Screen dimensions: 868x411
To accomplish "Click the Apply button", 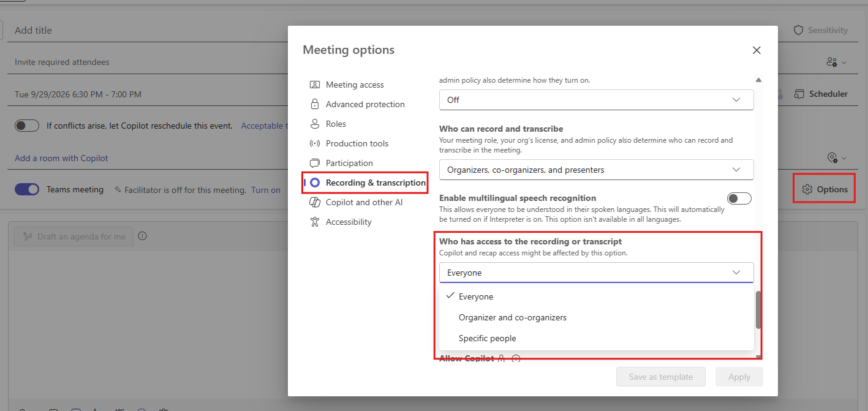I will [x=739, y=377].
